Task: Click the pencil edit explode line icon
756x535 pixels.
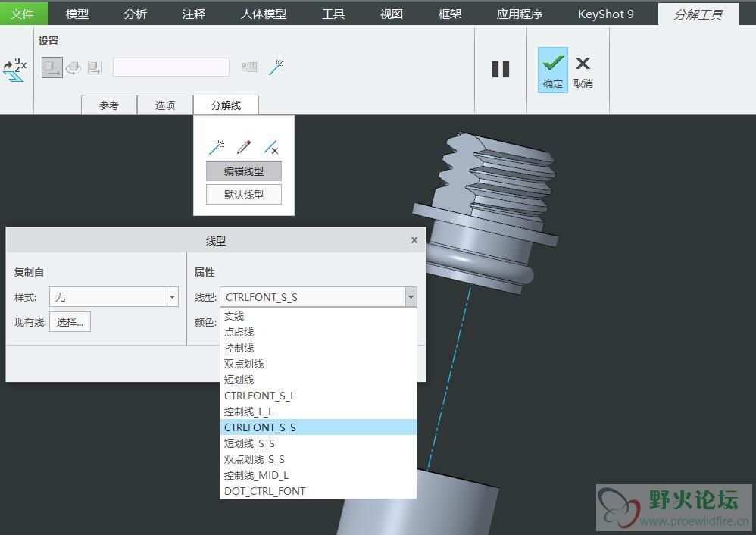Action: 243,147
